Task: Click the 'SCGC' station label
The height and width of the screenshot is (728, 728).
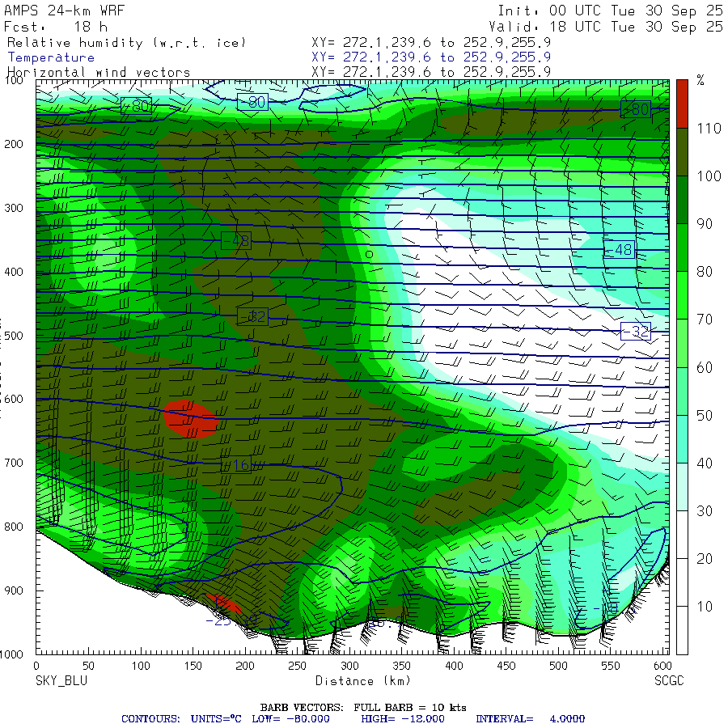Action: tap(669, 681)
